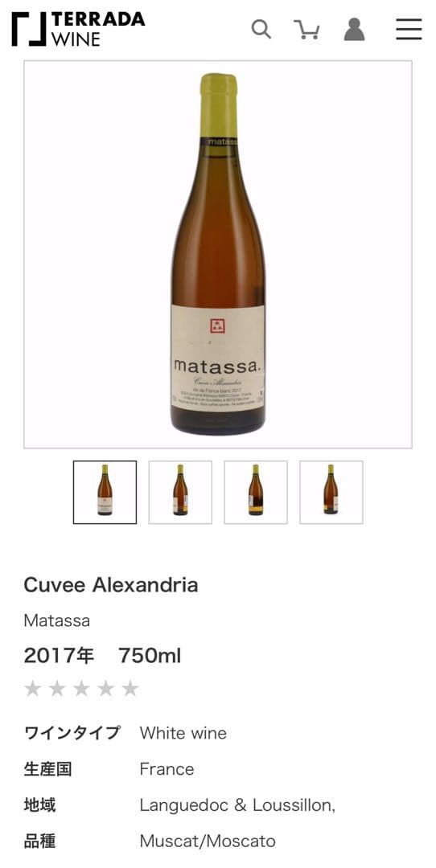Select the fourth bottle thumbnail
This screenshot has height=868, width=436.
coord(331,492)
